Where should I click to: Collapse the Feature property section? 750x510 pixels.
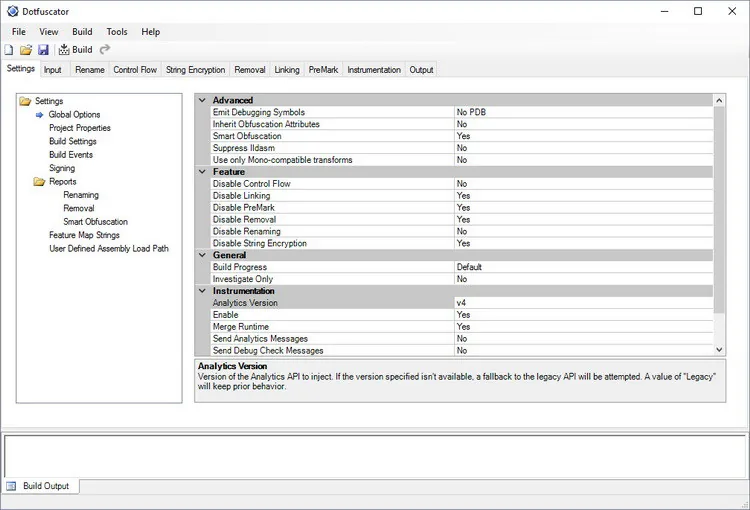[202, 172]
